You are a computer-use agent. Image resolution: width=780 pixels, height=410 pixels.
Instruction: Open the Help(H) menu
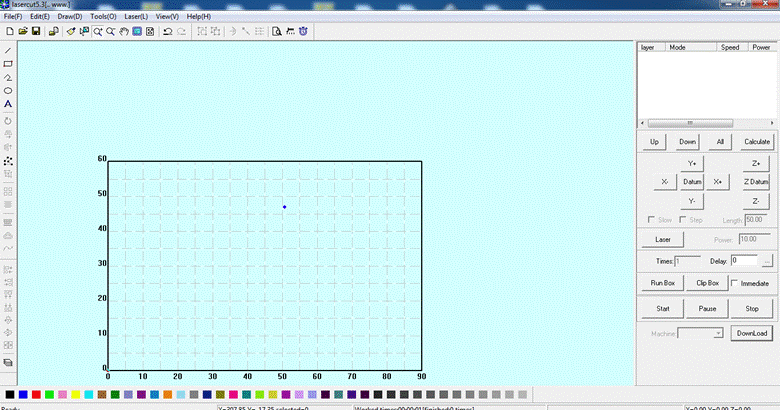[198, 16]
